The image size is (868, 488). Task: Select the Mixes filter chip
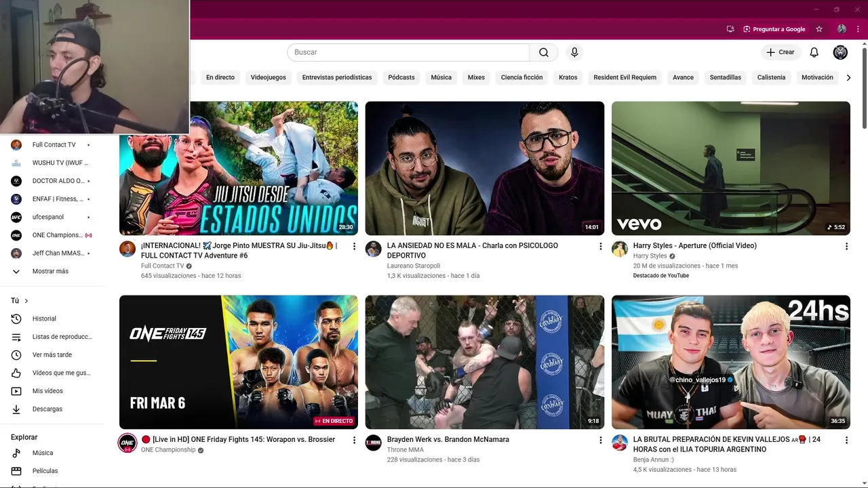pos(476,77)
